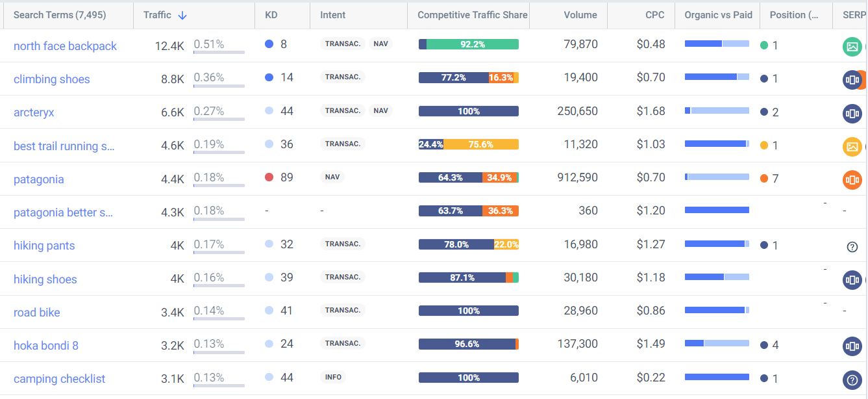Image resolution: width=868 pixels, height=399 pixels.
Task: Click the SERP features icon for climbing shoes
Action: 852,79
